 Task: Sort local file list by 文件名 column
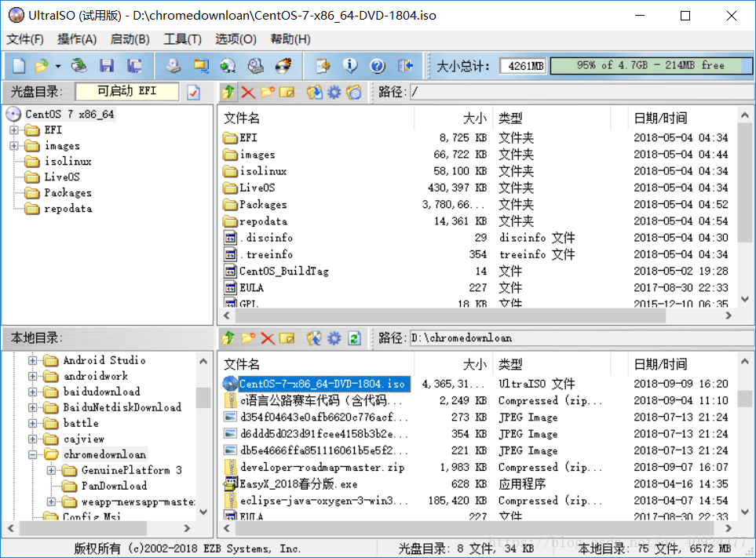coord(316,364)
